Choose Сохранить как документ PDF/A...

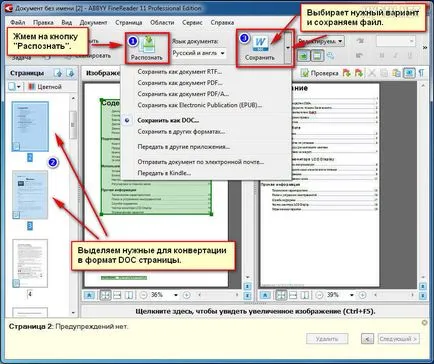click(x=206, y=94)
